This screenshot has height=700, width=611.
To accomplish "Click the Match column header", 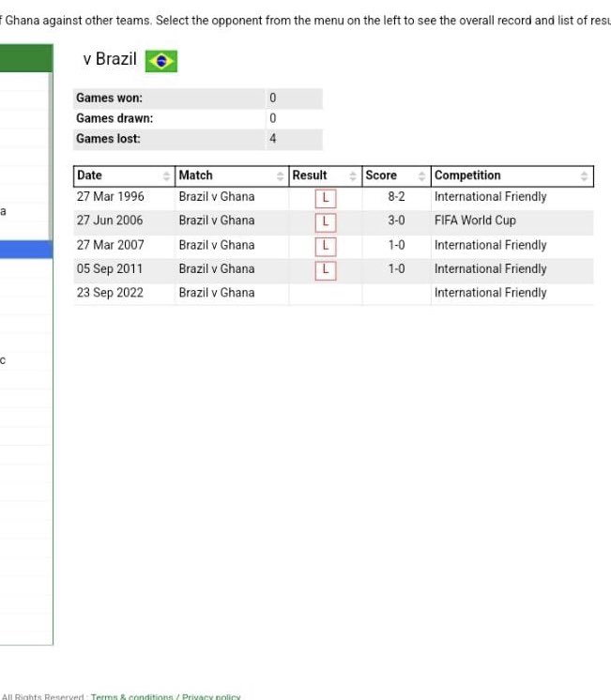I will click(232, 175).
